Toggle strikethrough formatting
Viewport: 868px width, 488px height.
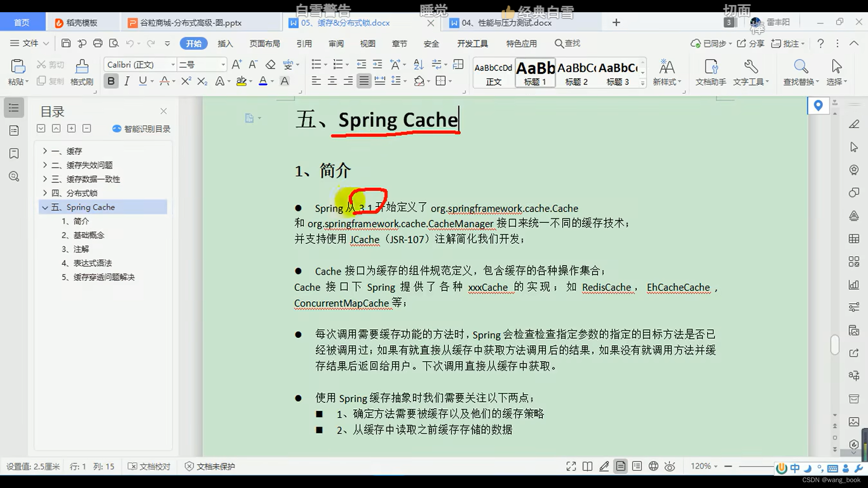pos(164,81)
